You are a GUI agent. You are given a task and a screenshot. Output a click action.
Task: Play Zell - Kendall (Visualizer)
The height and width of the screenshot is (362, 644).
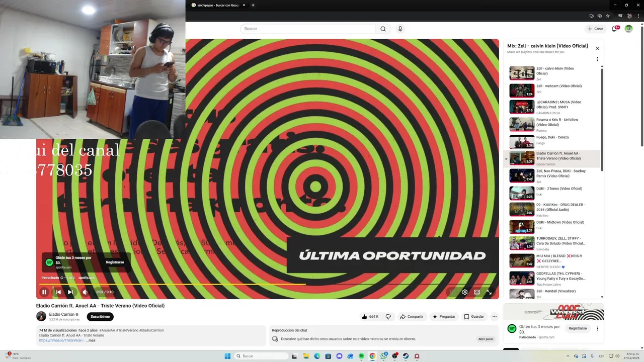click(x=552, y=294)
